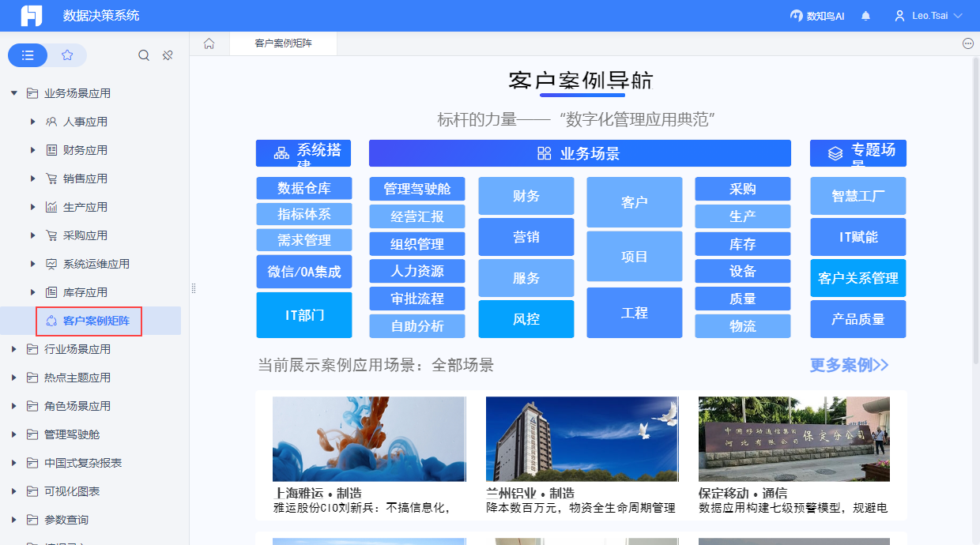Click the 专题场景 header layers icon

pyautogui.click(x=835, y=153)
